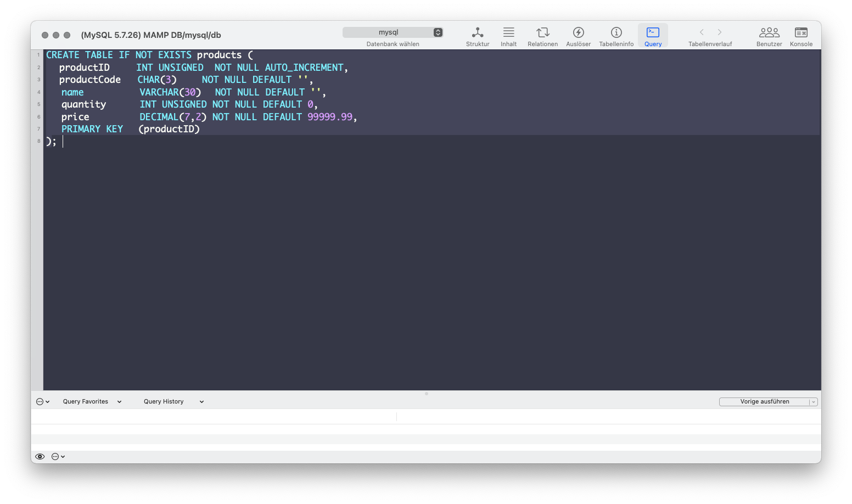This screenshot has width=852, height=504.
Task: Click the 'CREATE TABLE' keyword on line 1
Action: 80,55
